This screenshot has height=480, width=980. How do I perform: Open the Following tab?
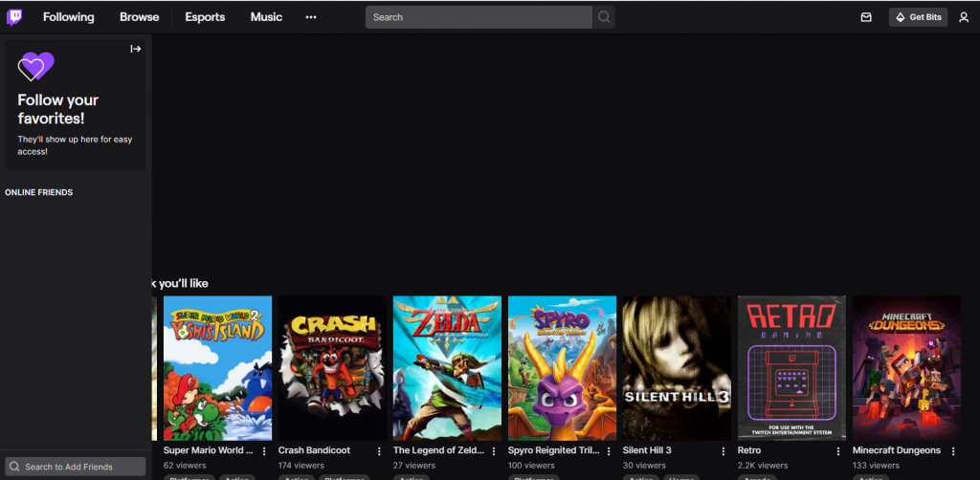coord(69,17)
